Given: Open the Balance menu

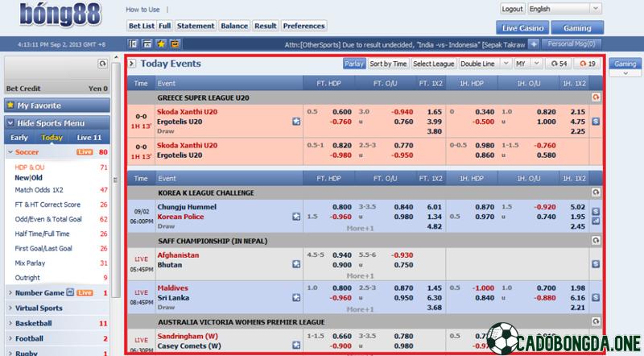Looking at the screenshot, I should tap(234, 26).
